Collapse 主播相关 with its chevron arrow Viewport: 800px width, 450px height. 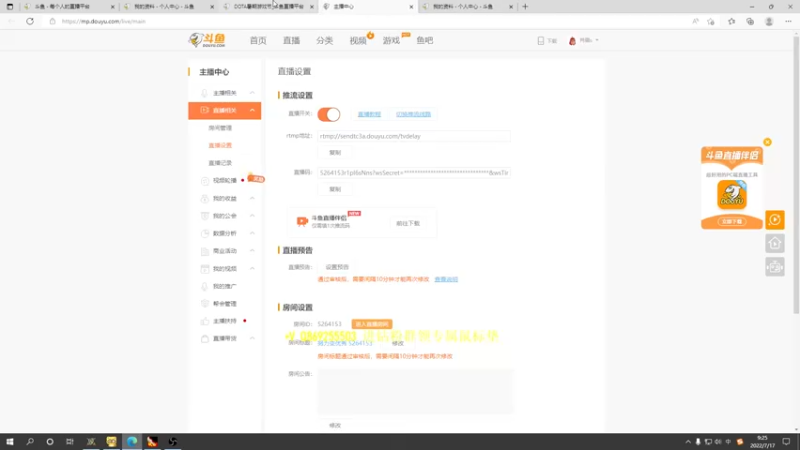tap(252, 93)
